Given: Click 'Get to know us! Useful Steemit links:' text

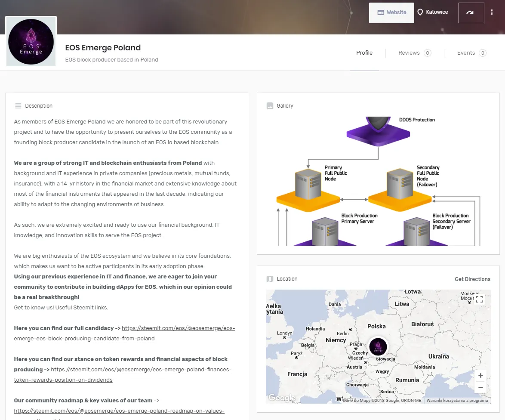Looking at the screenshot, I should 61,308.
